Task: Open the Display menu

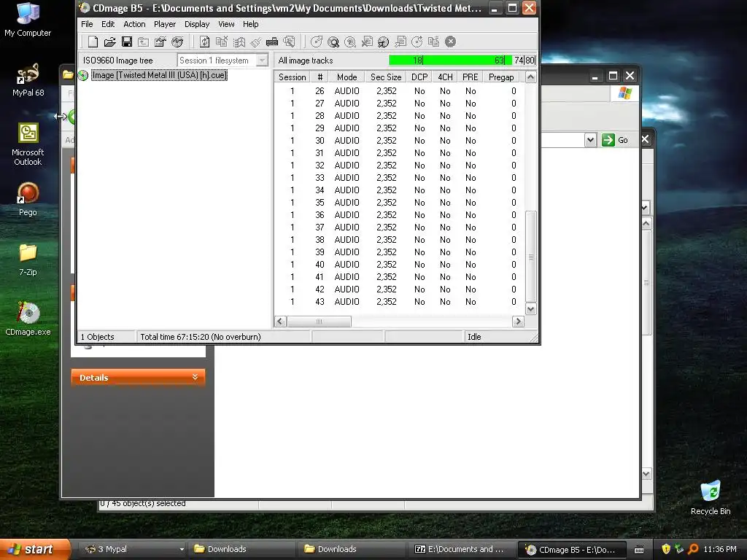Action: [x=197, y=24]
